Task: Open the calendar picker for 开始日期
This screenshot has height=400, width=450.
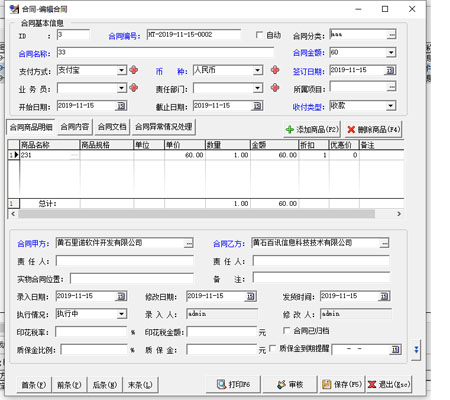Action: pyautogui.click(x=121, y=106)
